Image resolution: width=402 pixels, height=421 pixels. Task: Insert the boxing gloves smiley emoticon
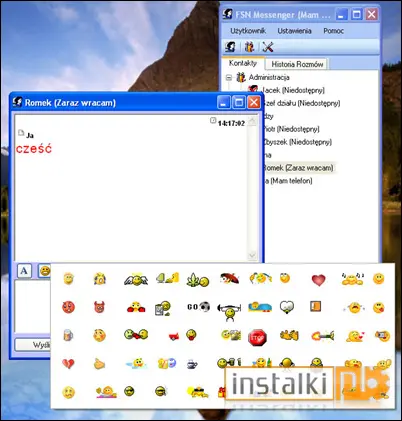click(x=136, y=307)
